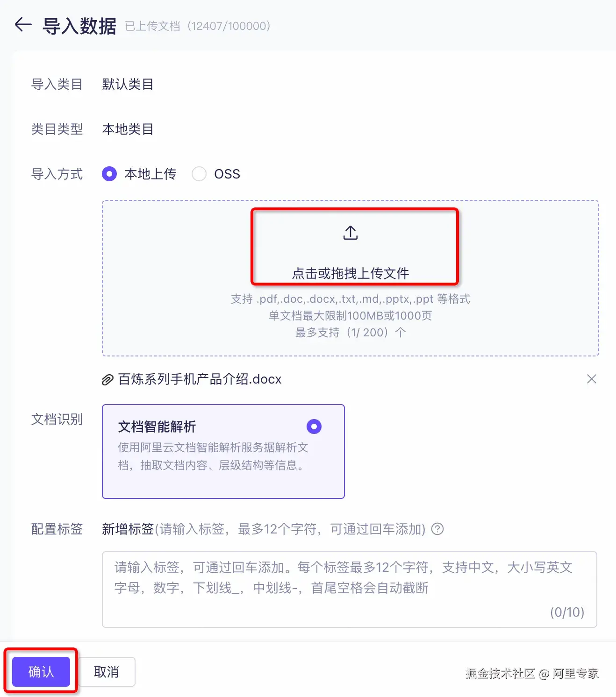616x697 pixels.
Task: Select the 本地上传 radio button
Action: (109, 174)
